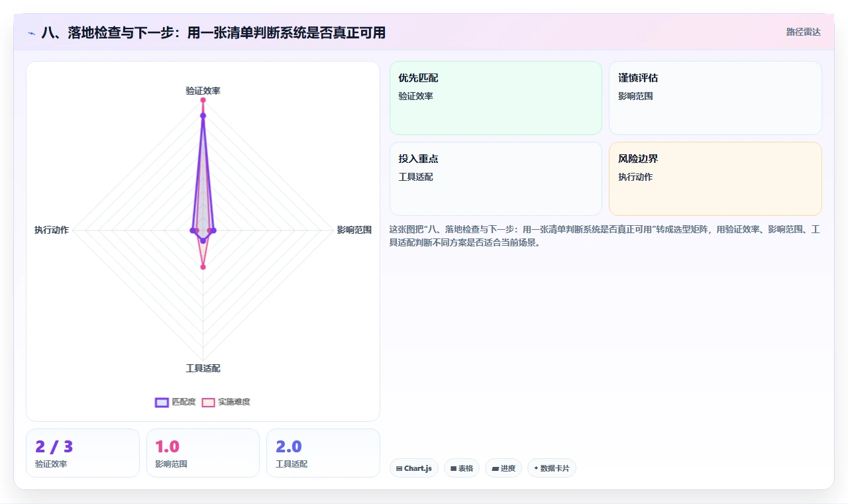Open the 优先匹配 card

click(496, 98)
